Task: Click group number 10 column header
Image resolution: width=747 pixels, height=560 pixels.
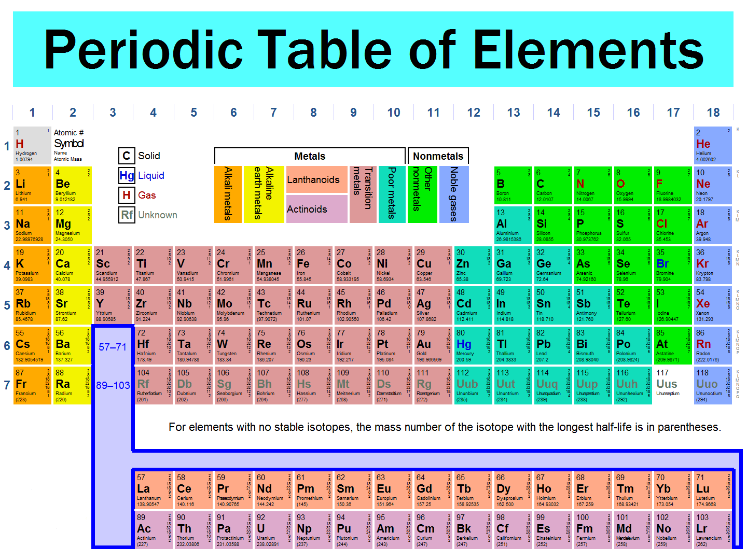Action: click(393, 113)
